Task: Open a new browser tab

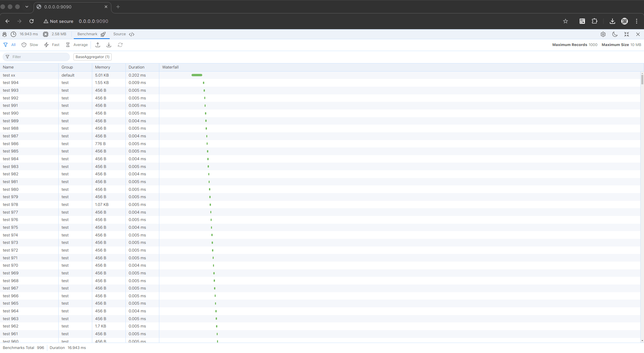Action: click(118, 7)
